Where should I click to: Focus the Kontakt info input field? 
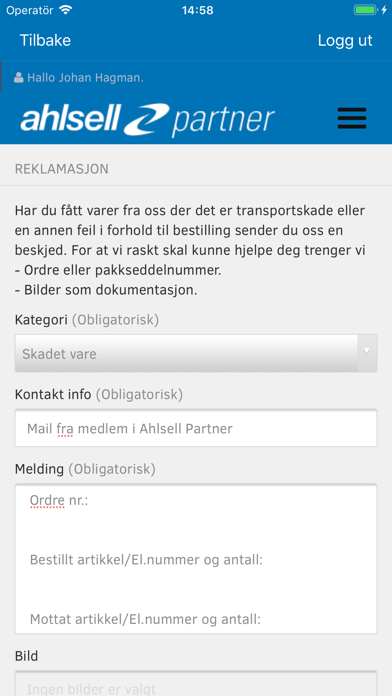[196, 428]
